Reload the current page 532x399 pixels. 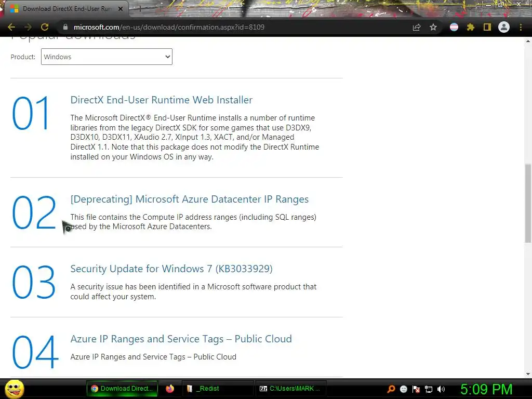coord(45,27)
